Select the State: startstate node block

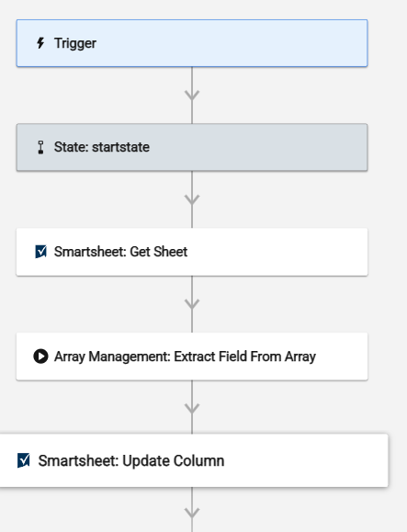pos(192,147)
